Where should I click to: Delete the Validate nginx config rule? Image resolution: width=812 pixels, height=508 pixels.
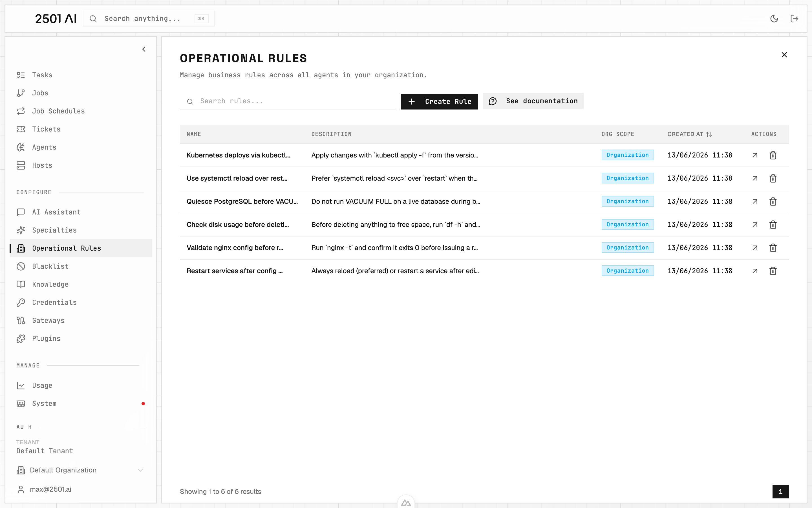773,248
